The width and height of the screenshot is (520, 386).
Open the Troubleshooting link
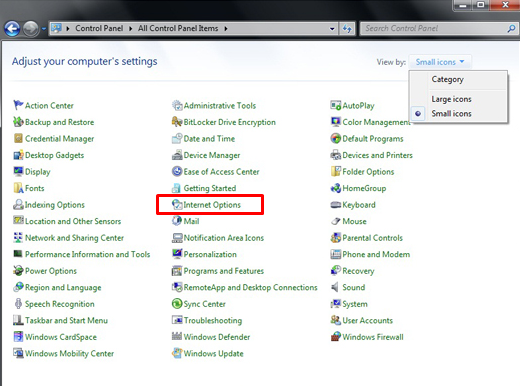213,320
